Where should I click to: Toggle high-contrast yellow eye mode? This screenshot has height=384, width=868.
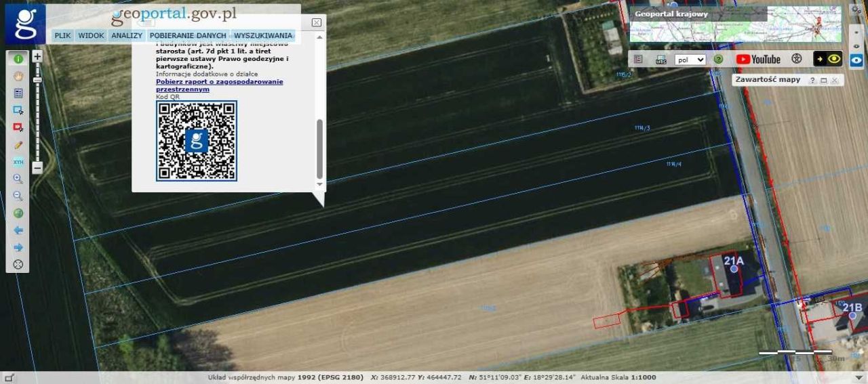coord(828,59)
